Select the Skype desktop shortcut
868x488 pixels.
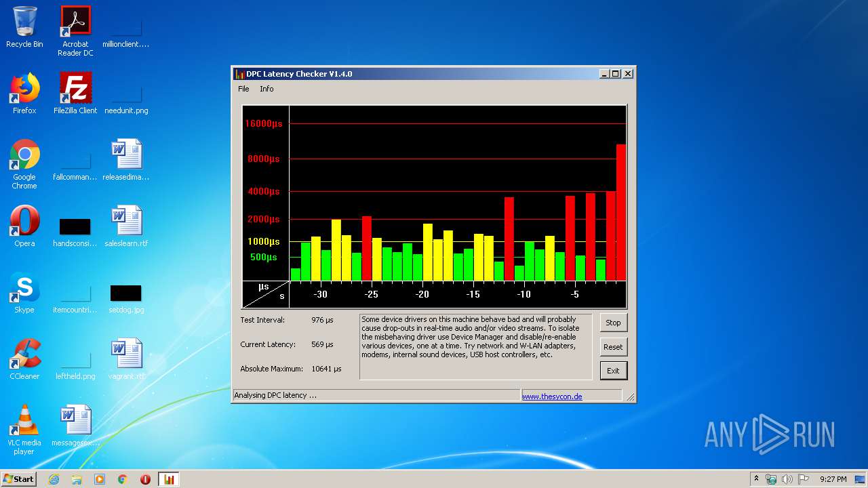(x=24, y=293)
